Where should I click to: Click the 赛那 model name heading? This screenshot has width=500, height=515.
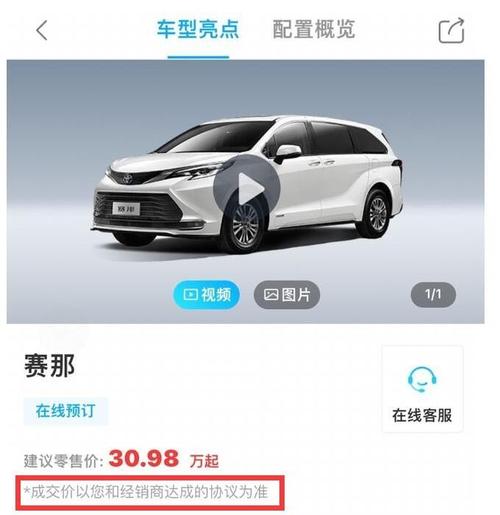[x=49, y=366]
